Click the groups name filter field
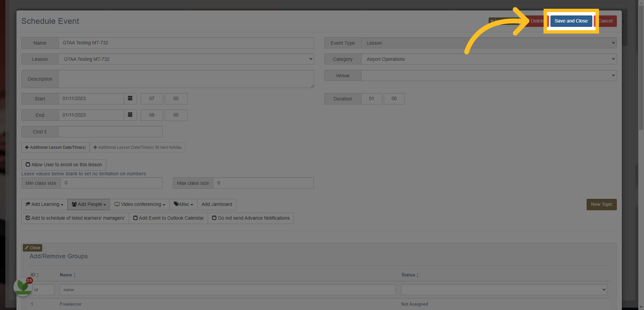The image size is (644, 310). [x=228, y=290]
